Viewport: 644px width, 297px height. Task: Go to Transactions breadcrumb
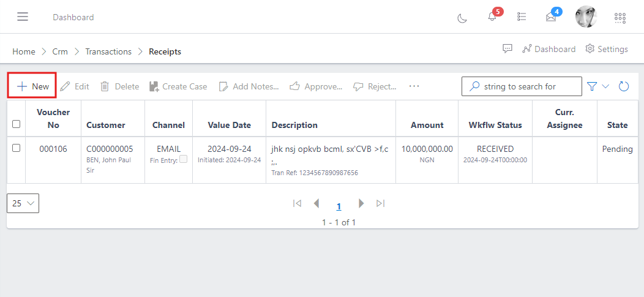click(108, 51)
